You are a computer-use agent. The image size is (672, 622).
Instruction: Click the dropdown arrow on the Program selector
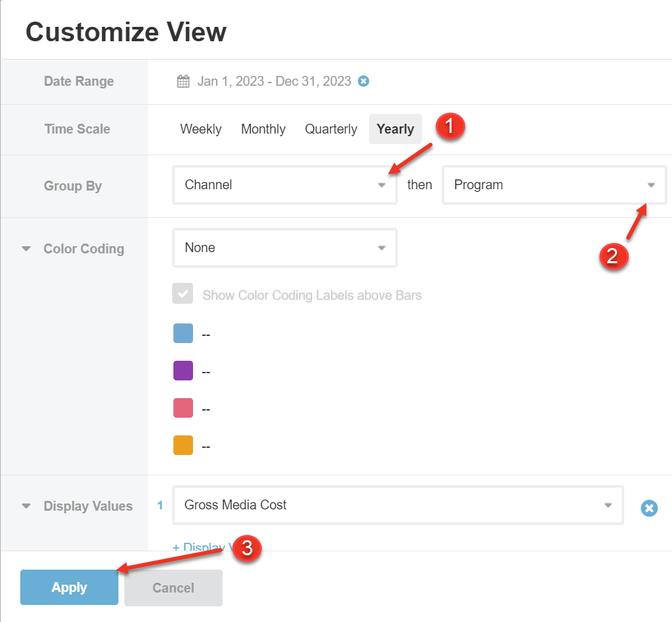click(650, 185)
